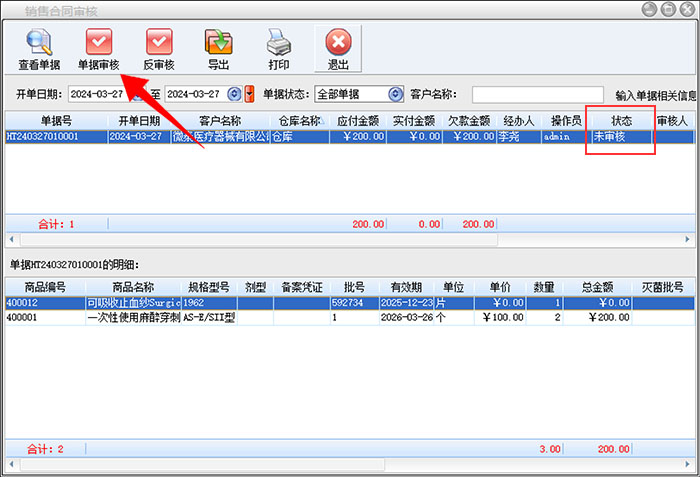Screen dimensions: 700x477
Task: Click the 状态 column header
Action: [x=621, y=121]
